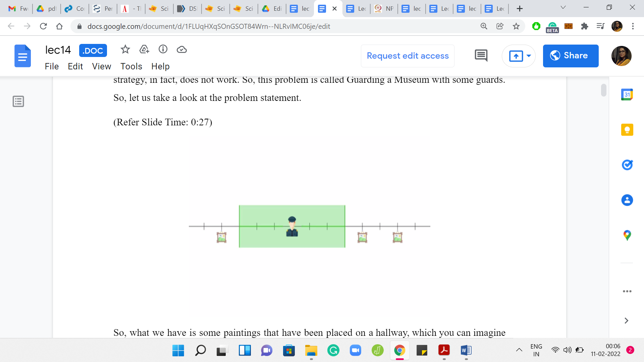Show document outline in left sidebar
Screen dimensions: 644x362
tap(18, 101)
